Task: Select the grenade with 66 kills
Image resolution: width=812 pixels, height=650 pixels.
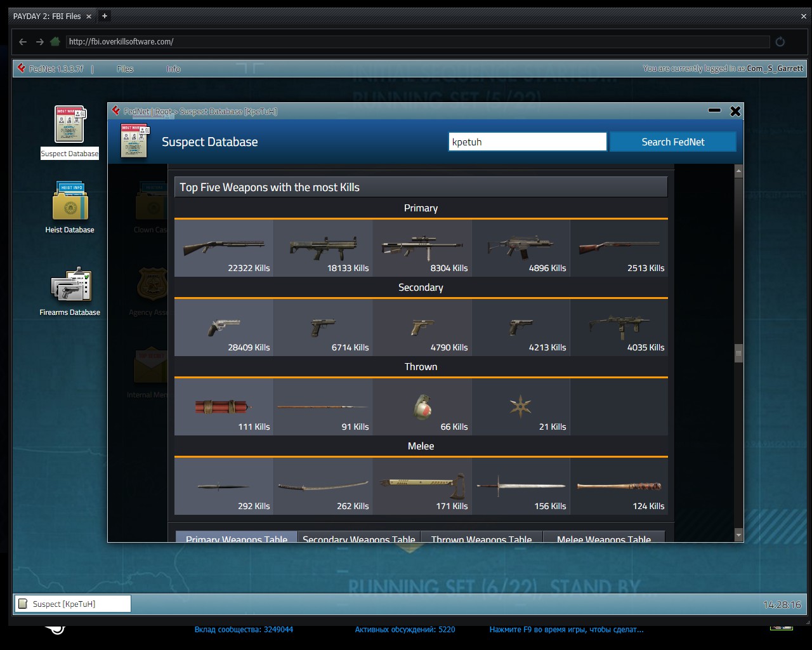Action: point(422,407)
